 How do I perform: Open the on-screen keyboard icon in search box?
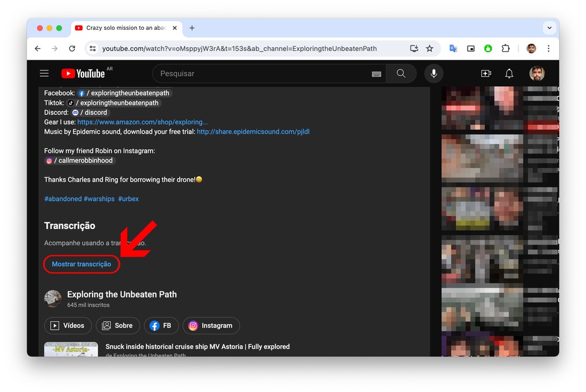pyautogui.click(x=376, y=74)
